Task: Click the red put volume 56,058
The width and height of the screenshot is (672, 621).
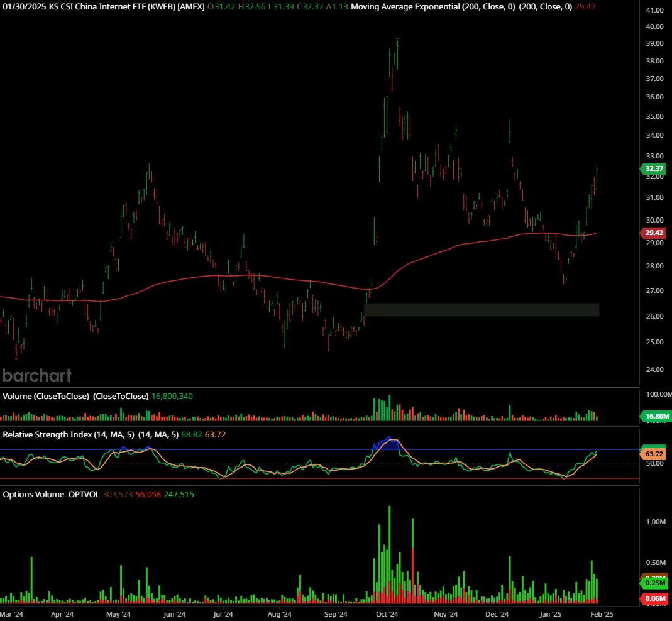Action: tap(148, 494)
